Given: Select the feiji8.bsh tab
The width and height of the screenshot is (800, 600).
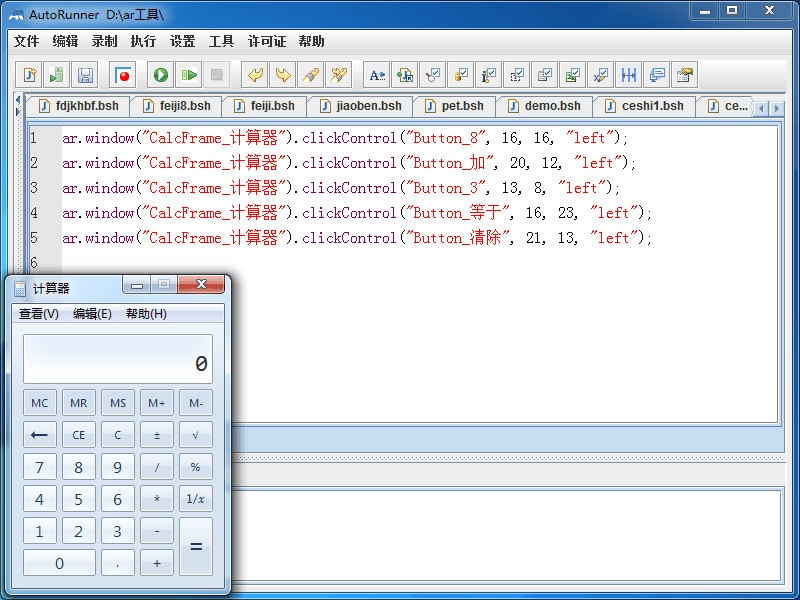Looking at the screenshot, I should (x=176, y=106).
